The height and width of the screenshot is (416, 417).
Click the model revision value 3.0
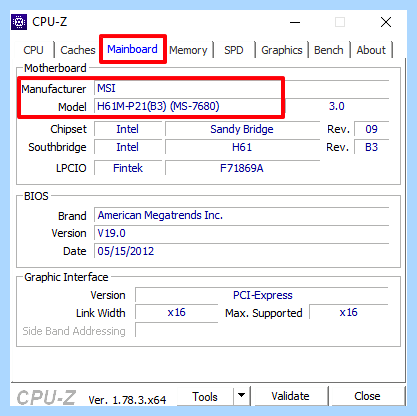point(336,106)
